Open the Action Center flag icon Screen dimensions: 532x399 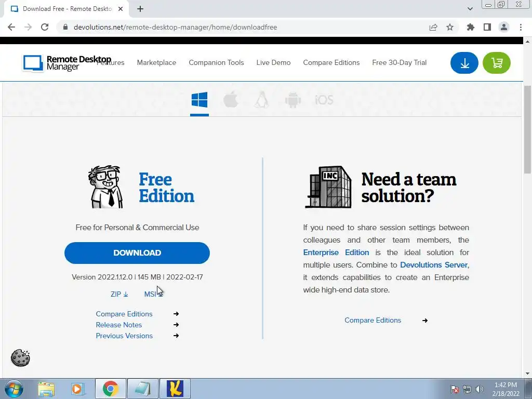click(x=455, y=389)
